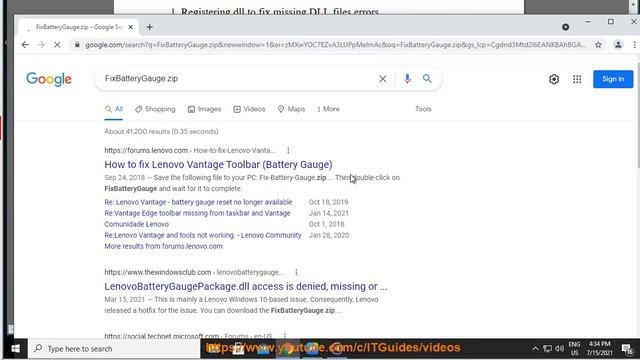The width and height of the screenshot is (640, 360).
Task: Bookmark this page with the star icon
Action: (x=598, y=44)
